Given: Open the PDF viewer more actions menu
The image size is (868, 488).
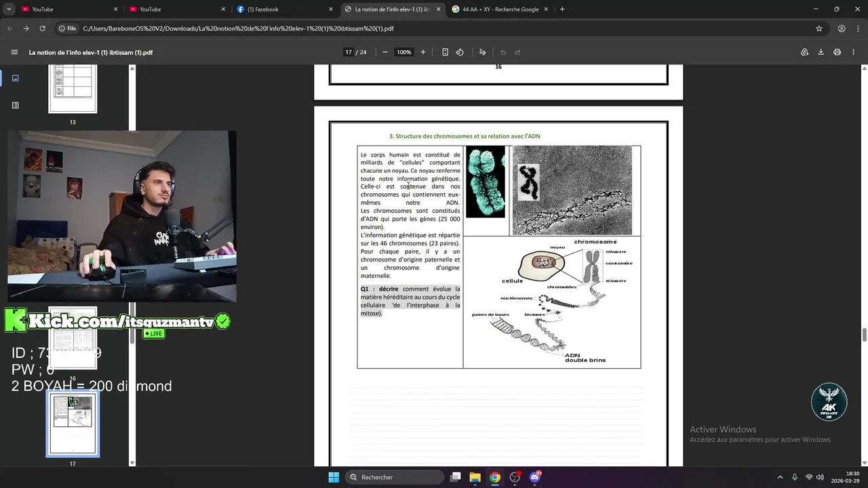Looking at the screenshot, I should (x=854, y=52).
